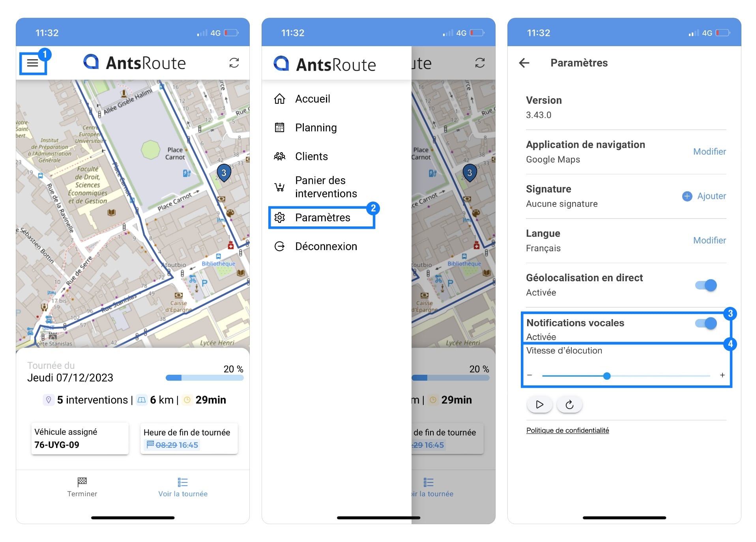The width and height of the screenshot is (756, 542).
Task: Click the AntsRoute logo on home screen
Action: pyautogui.click(x=135, y=63)
